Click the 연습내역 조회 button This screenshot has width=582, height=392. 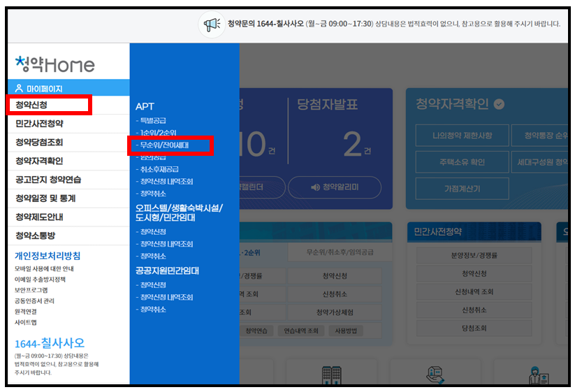301,331
